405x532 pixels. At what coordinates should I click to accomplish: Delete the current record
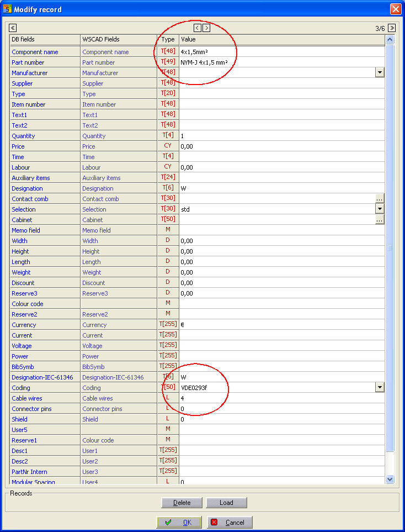(182, 503)
